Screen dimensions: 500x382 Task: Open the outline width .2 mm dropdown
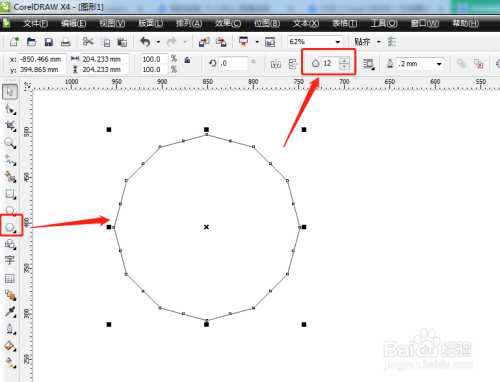[439, 64]
